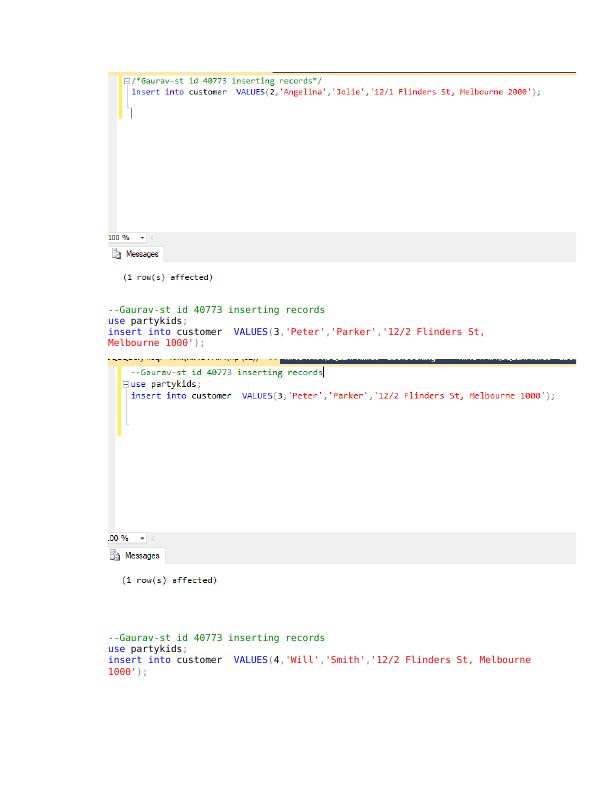Click the comment line in lower editor
Viewport: 612px width, 792px height.
[226, 372]
